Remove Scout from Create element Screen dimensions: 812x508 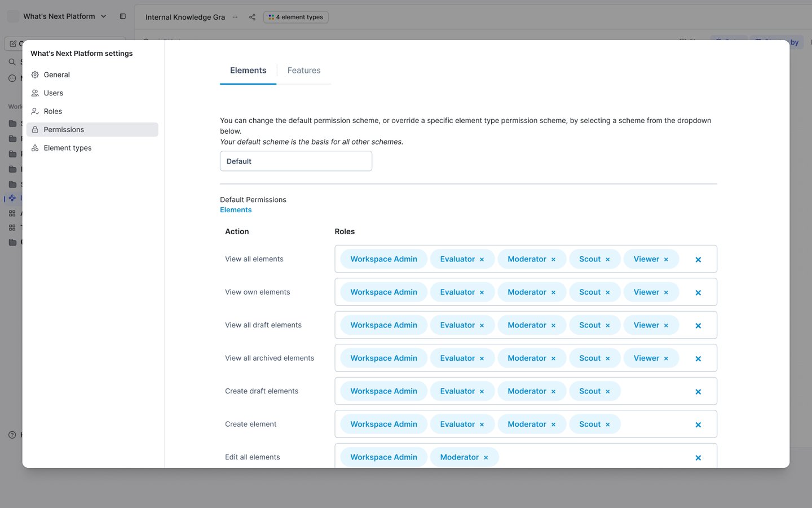pos(608,424)
